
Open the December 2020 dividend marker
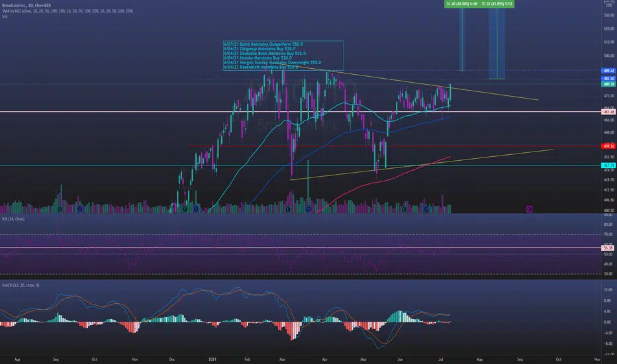196,209
